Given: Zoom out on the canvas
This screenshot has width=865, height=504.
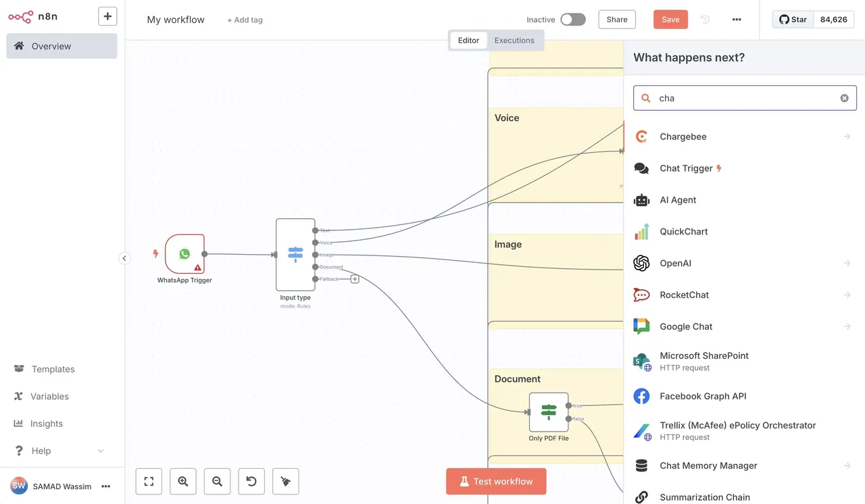Looking at the screenshot, I should 217,482.
